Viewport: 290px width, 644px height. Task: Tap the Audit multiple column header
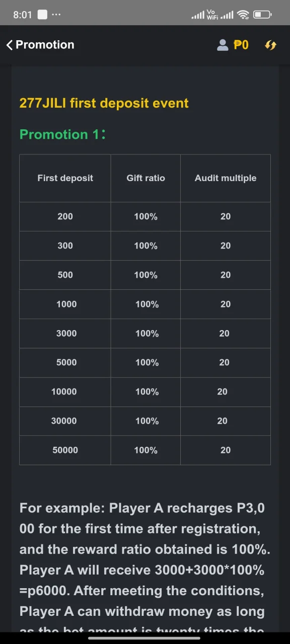226,178
